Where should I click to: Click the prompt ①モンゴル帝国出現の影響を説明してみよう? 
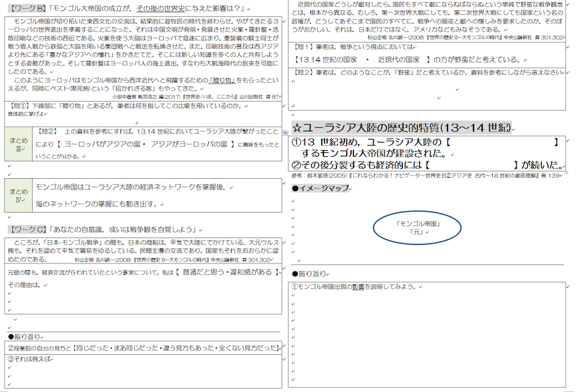[354, 287]
